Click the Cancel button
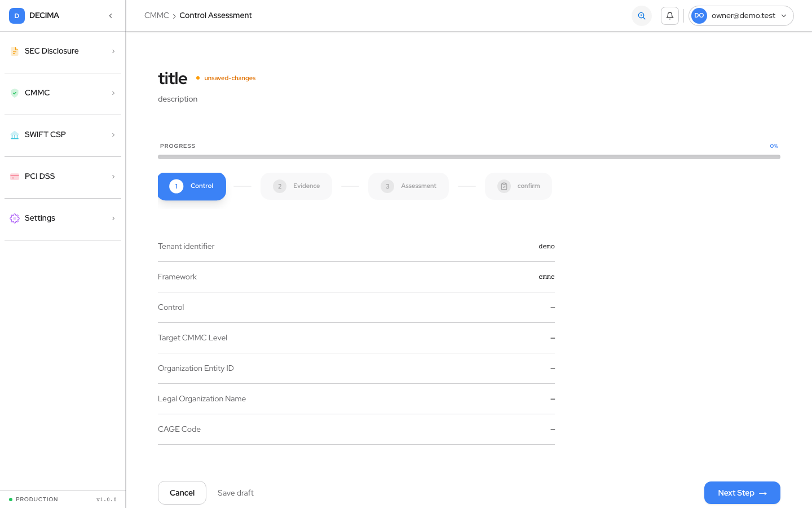Screen dimensions: 812x508 point(182,493)
